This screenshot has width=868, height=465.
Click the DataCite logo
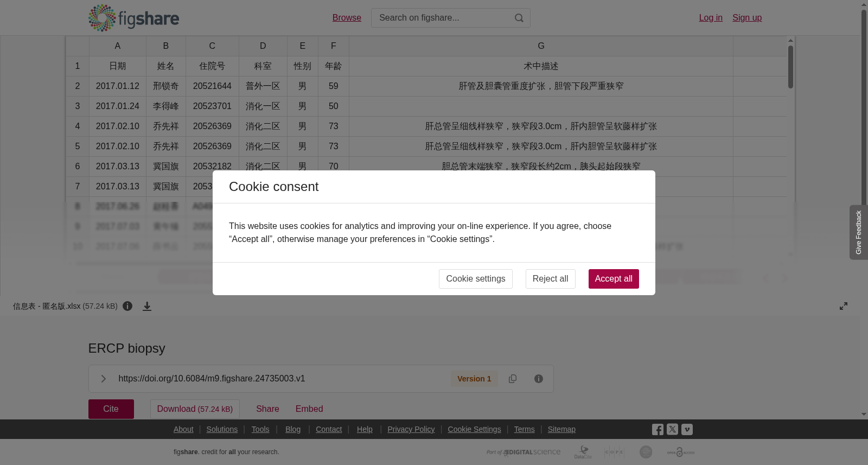coord(583,452)
